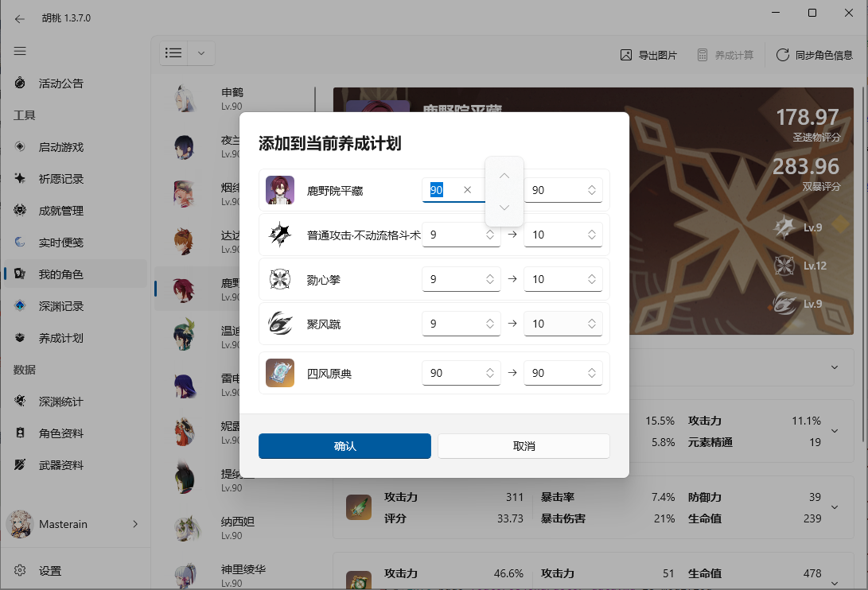Expand the Masterain account chevron
This screenshot has height=590, width=868.
coord(135,524)
